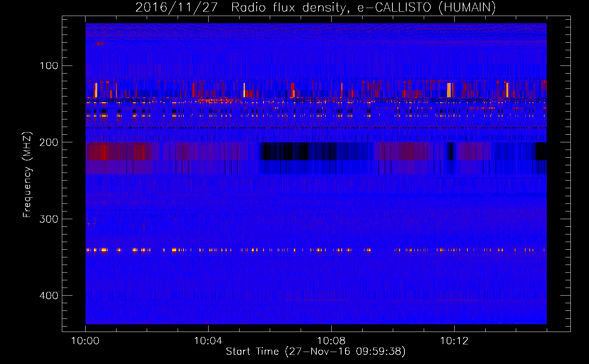The width and height of the screenshot is (589, 364).
Task: Click the 10:00 time tick label
Action: pyautogui.click(x=85, y=341)
